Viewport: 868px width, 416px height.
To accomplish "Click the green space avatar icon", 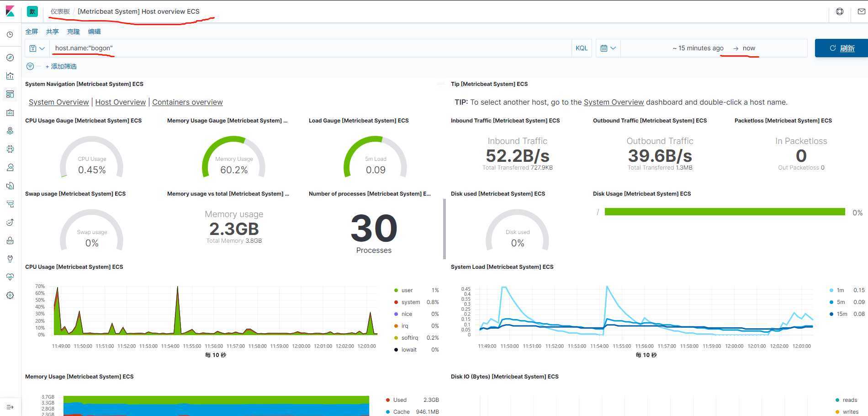I will click(32, 11).
